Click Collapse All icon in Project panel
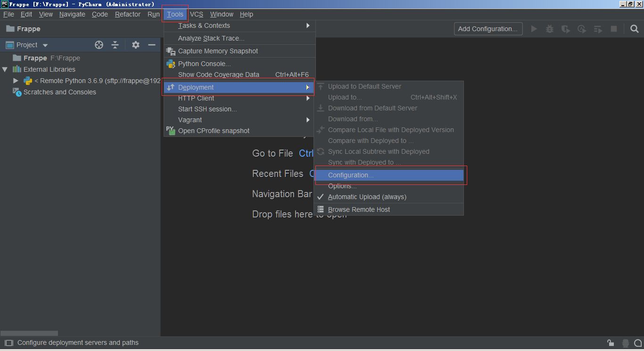This screenshot has height=351, width=644. 115,45
